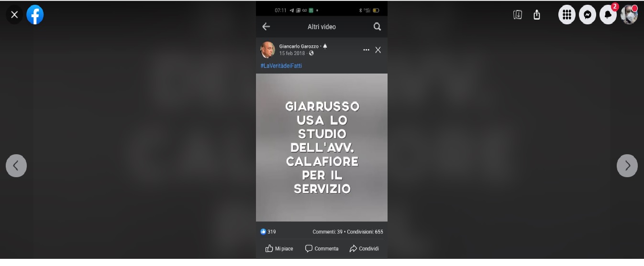Tap the search magnifier in the Altri video bar
Viewport: 644px width, 266px height.
pyautogui.click(x=377, y=27)
